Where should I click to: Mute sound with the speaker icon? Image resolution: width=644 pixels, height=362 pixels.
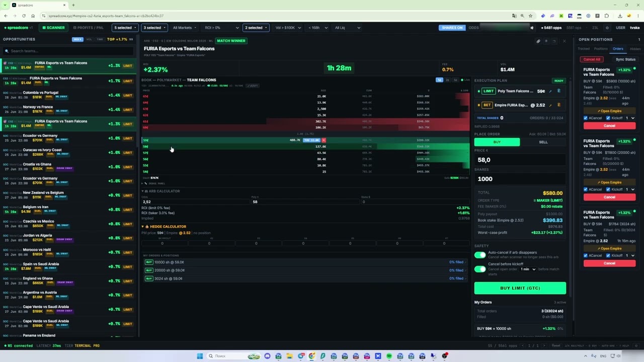pyautogui.click(x=532, y=28)
